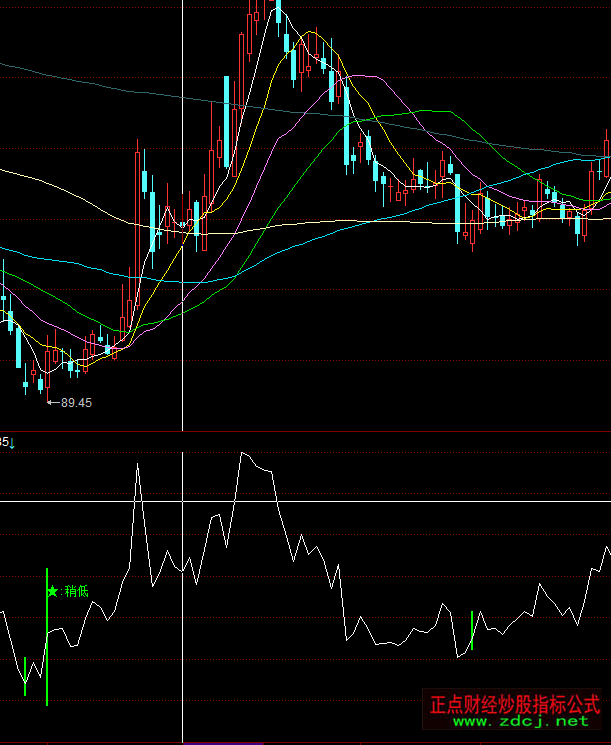Select the small green bar near the watermark
The image size is (611, 745).
click(472, 630)
